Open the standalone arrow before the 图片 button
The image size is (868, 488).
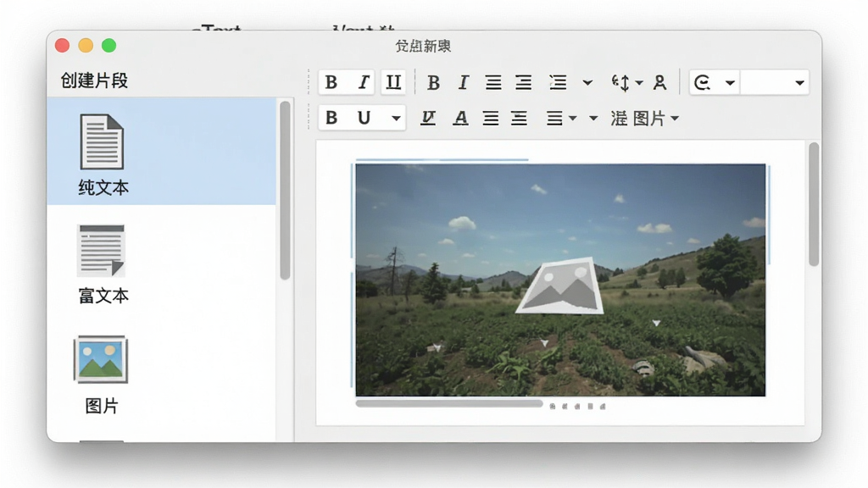click(593, 119)
